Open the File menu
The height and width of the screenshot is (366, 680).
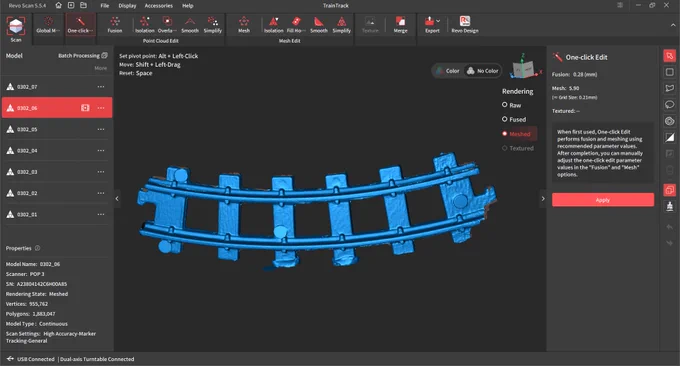[105, 6]
